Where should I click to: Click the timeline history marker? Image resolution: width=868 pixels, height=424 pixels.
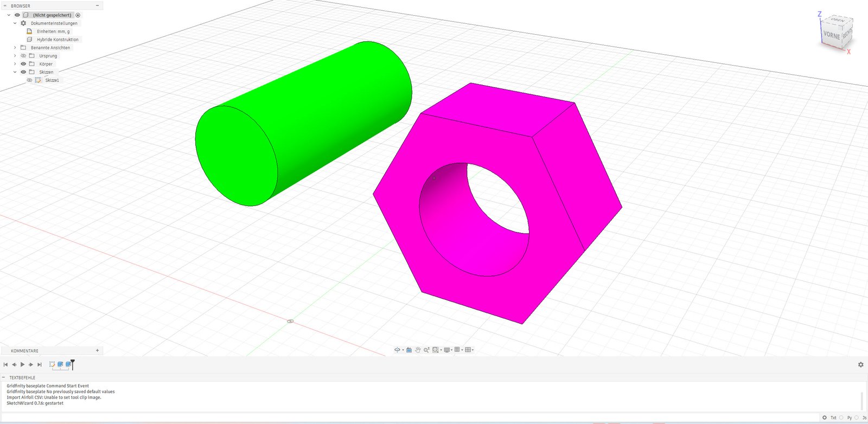(73, 364)
